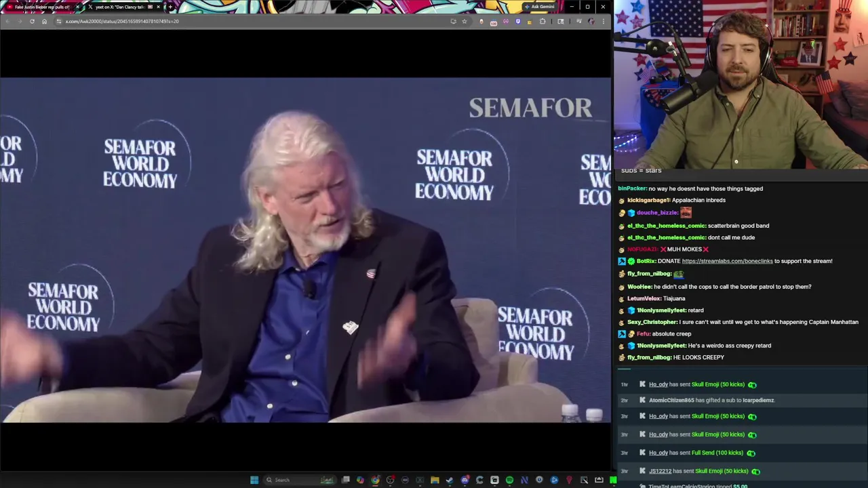Click the taskbar Search box
This screenshot has width=868, height=488.
(300, 480)
